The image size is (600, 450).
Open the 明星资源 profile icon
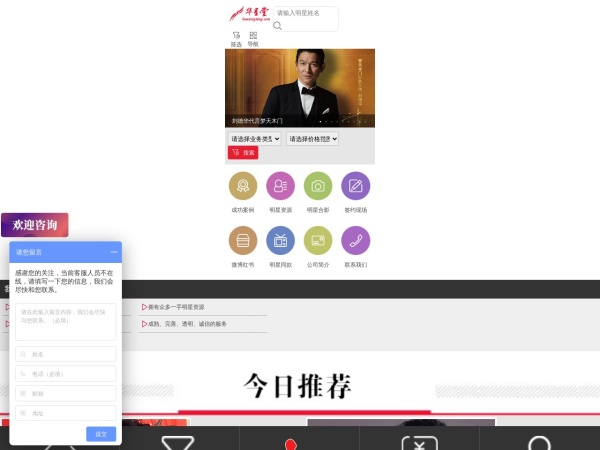pyautogui.click(x=280, y=186)
